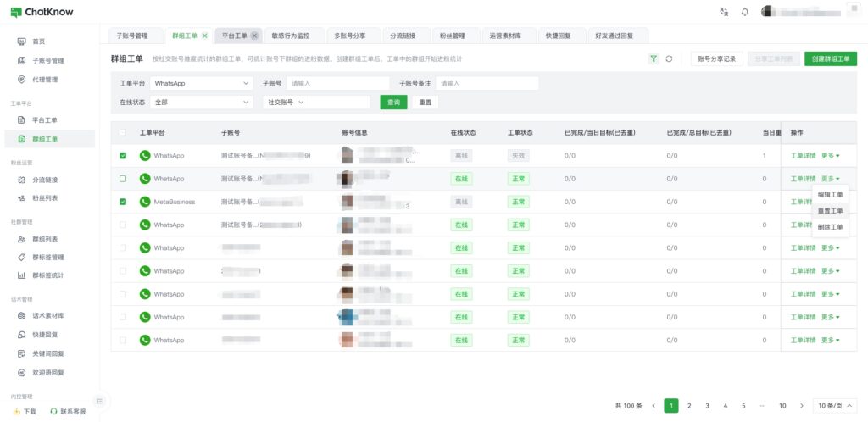Uncheck the first WhatsApp row with 失效 status

point(123,156)
